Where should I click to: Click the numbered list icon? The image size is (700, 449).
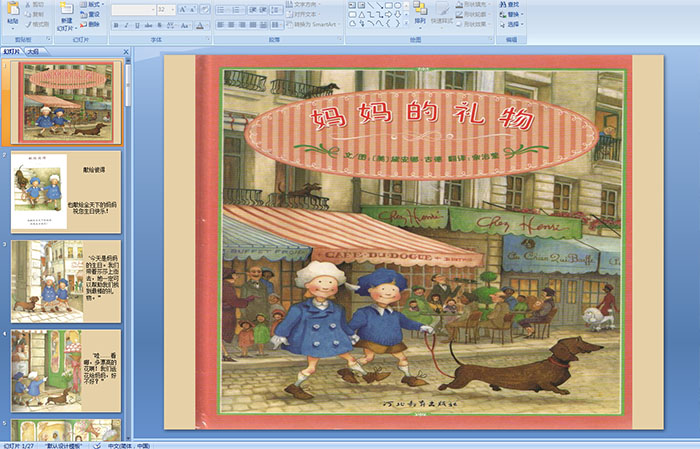pos(237,10)
